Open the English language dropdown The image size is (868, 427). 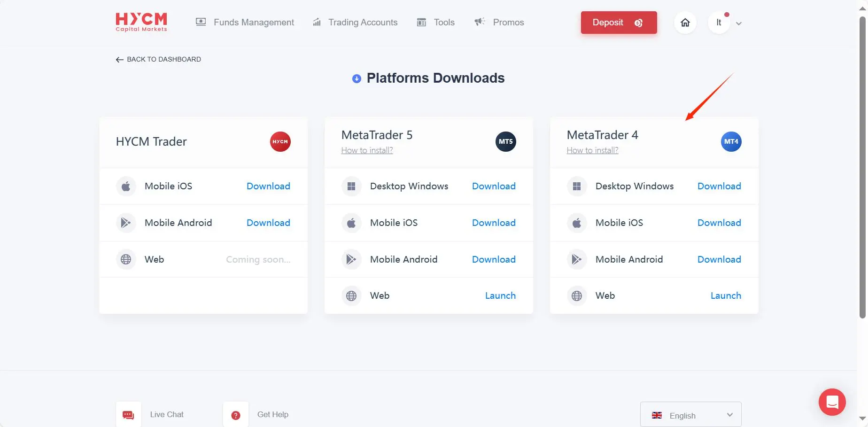click(x=691, y=415)
